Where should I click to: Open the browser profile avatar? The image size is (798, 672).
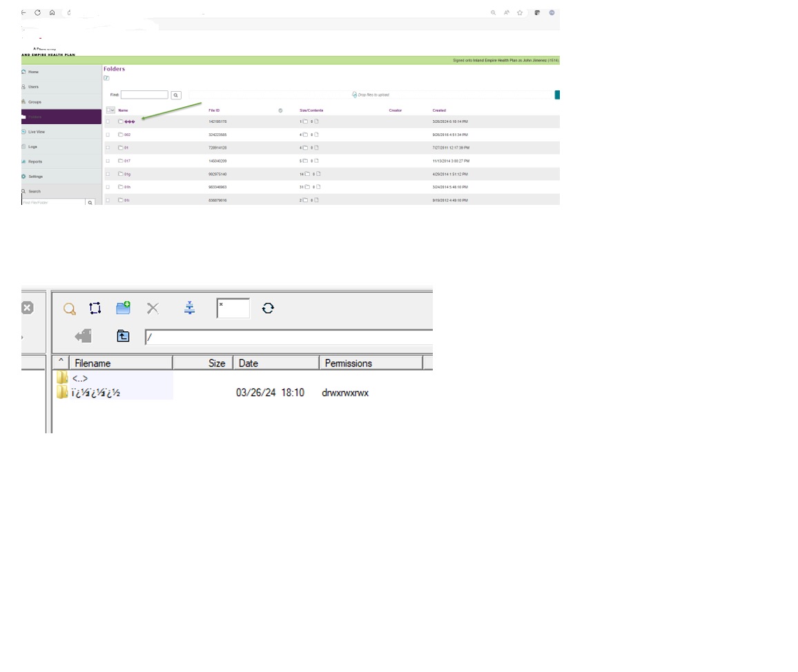point(552,12)
